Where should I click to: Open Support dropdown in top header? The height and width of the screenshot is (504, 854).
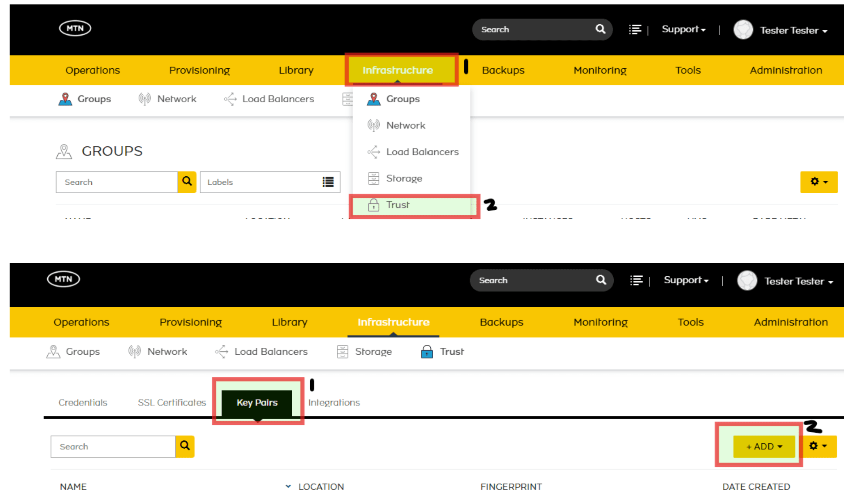click(684, 29)
